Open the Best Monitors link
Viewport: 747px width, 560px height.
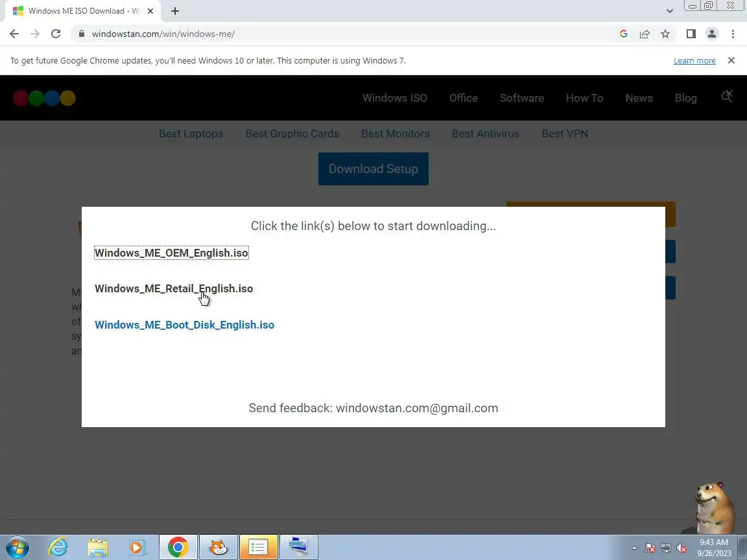396,134
